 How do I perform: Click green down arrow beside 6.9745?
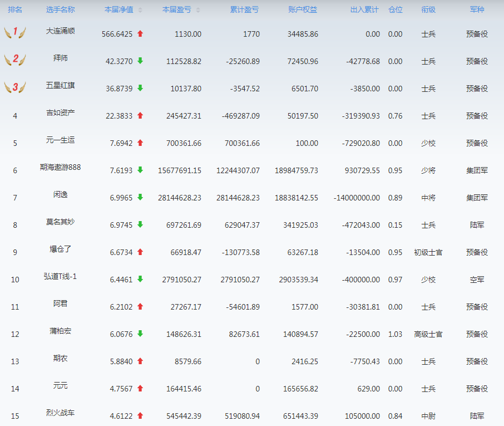click(x=140, y=224)
